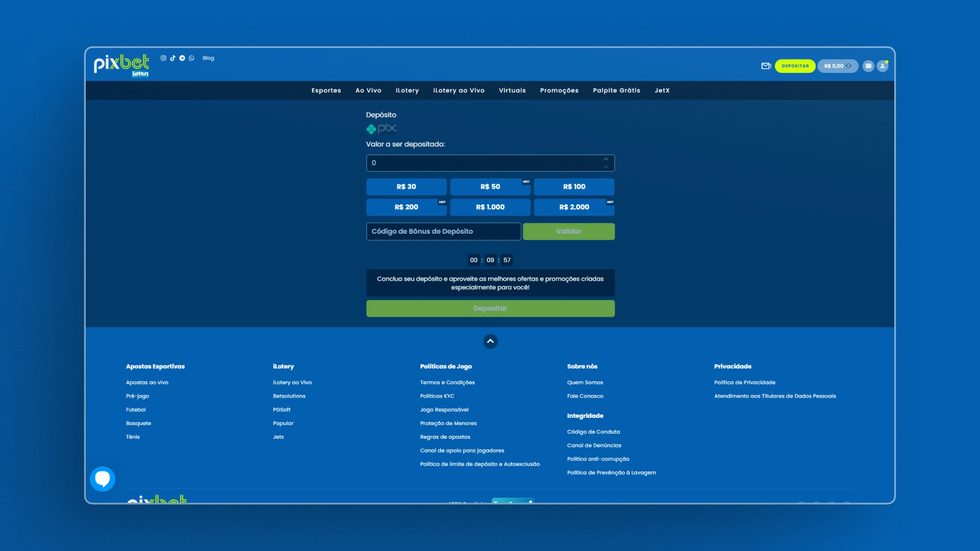Open the live chat bubble
Image resolution: width=980 pixels, height=551 pixels.
(103, 479)
